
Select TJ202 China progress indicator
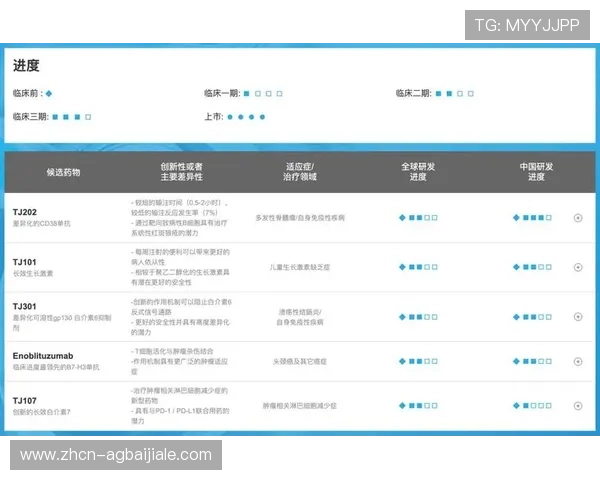click(x=532, y=218)
